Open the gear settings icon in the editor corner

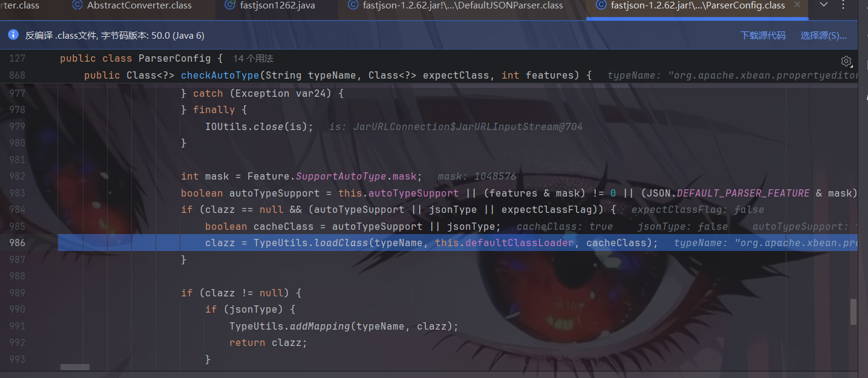click(846, 61)
